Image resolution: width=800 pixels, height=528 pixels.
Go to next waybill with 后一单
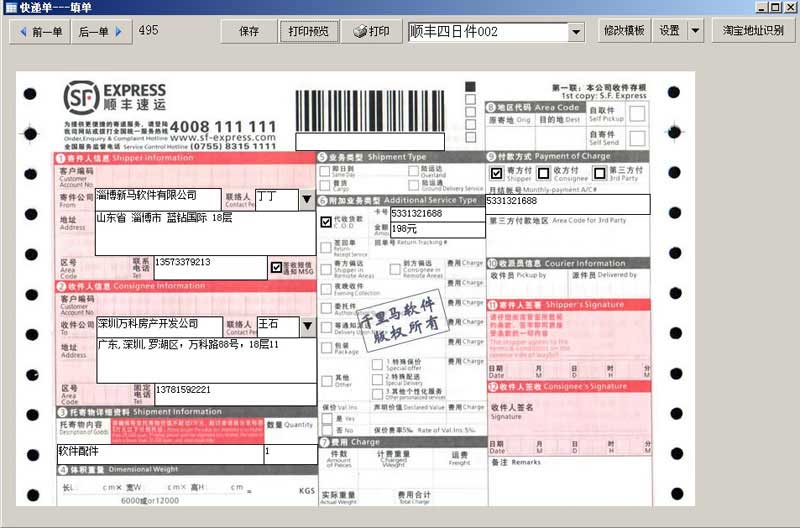[99, 31]
